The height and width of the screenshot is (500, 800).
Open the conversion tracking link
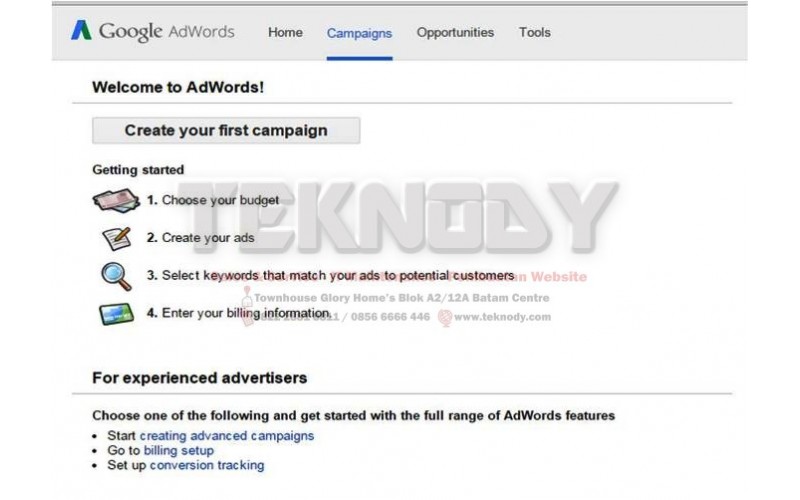pos(207,465)
